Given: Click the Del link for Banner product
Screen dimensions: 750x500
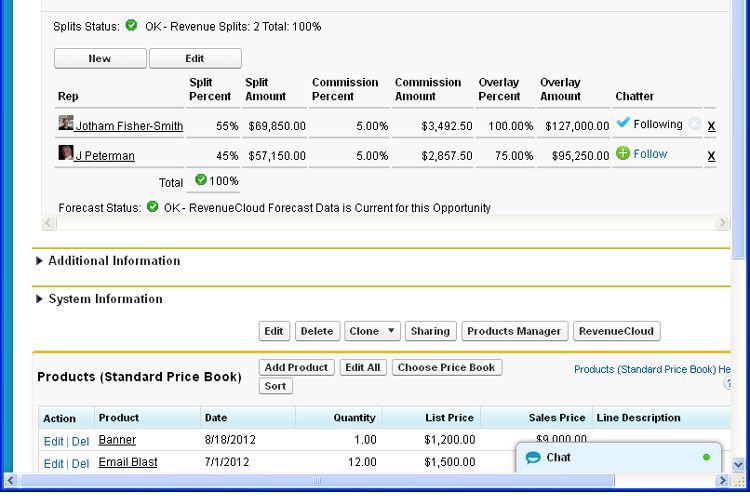Looking at the screenshot, I should click(80, 441).
